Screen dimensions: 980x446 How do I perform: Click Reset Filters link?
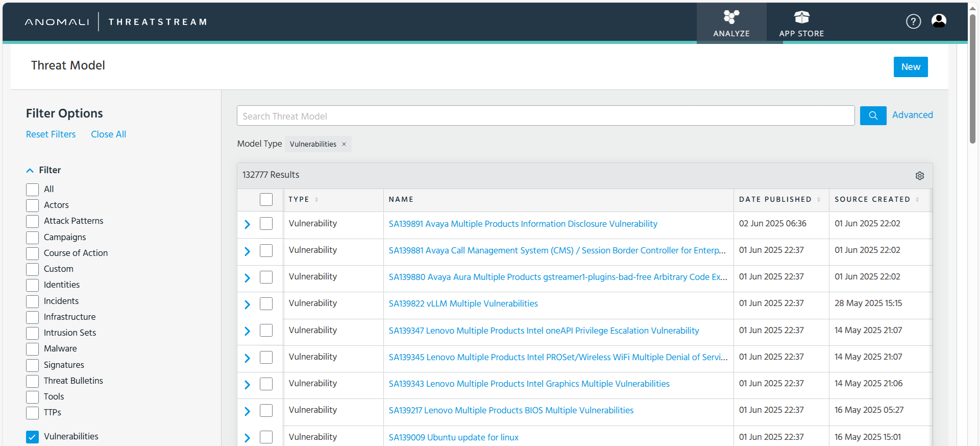click(x=51, y=134)
